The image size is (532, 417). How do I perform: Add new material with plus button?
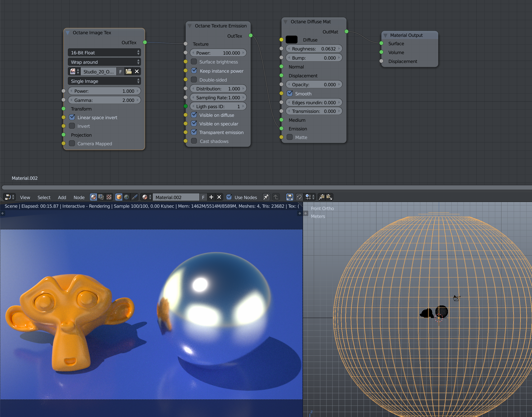click(211, 197)
